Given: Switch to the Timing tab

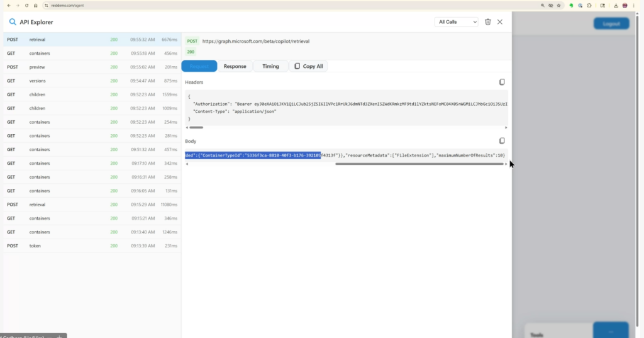Looking at the screenshot, I should [270, 66].
